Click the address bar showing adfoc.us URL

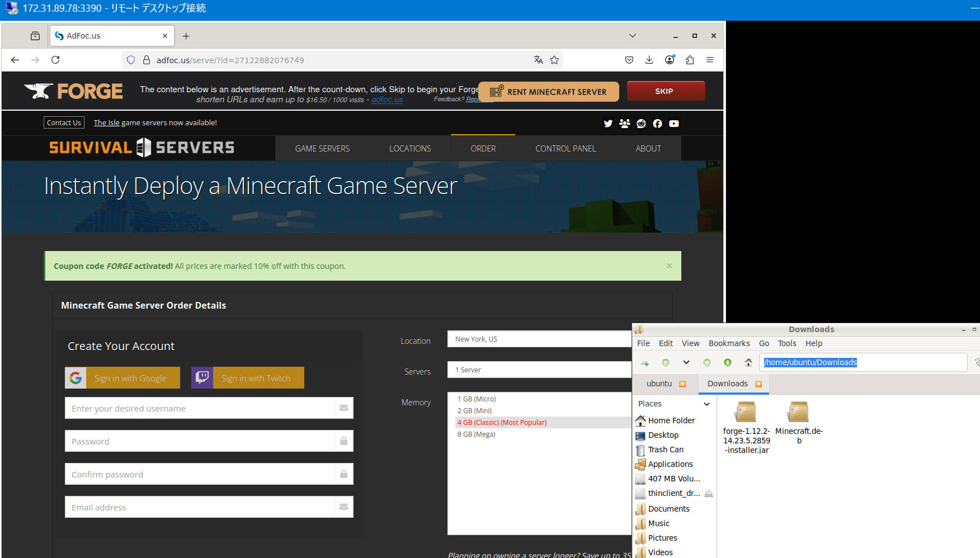[x=341, y=60]
